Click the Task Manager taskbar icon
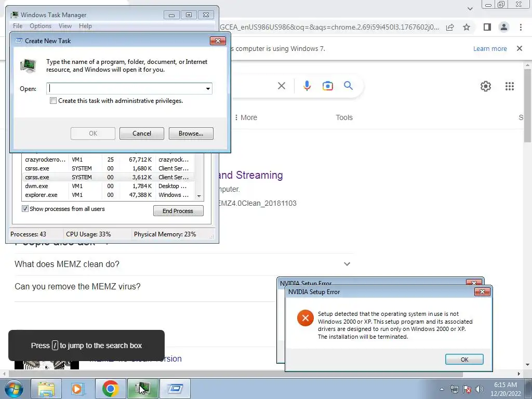 142,389
